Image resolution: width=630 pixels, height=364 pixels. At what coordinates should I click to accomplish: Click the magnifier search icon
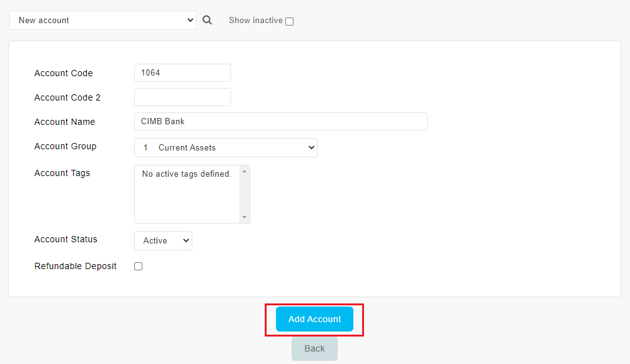click(207, 20)
